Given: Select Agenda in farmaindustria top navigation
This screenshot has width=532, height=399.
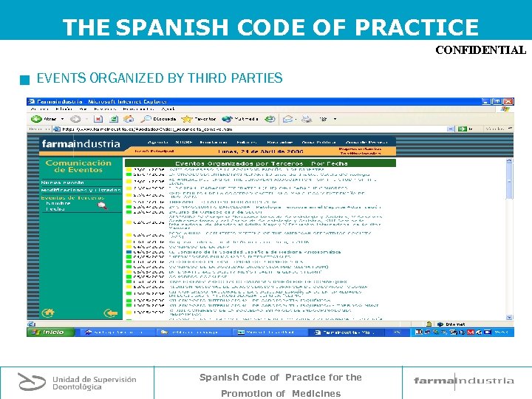Looking at the screenshot, I should (158, 142).
